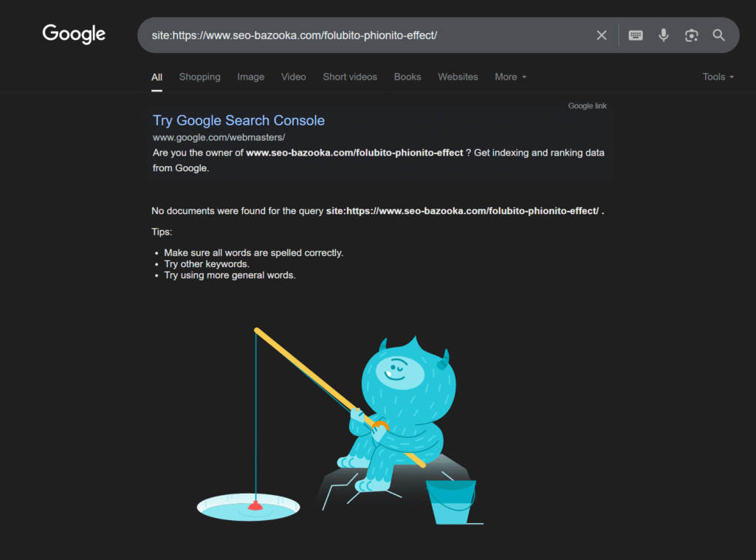Open the Tools dropdown menu
756x560 pixels.
718,77
